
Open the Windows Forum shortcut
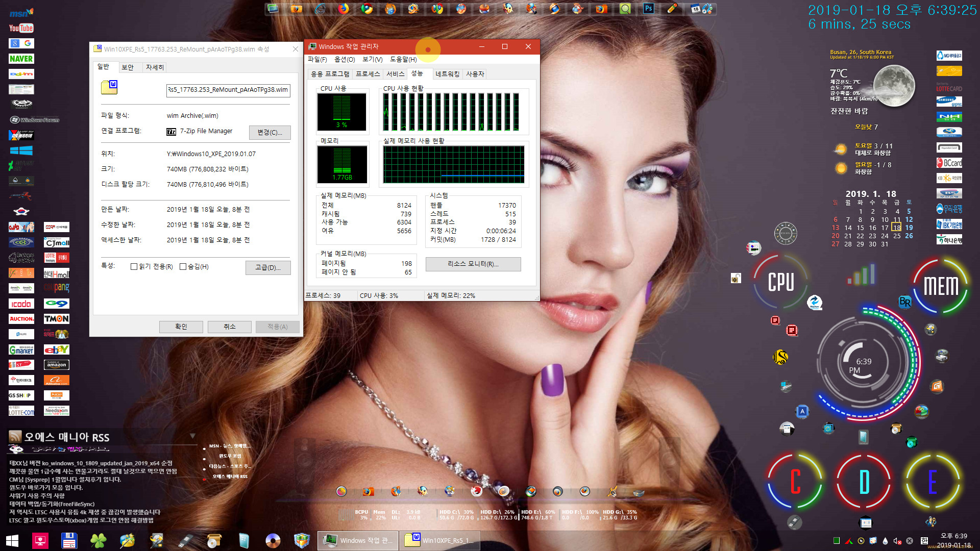(35, 120)
